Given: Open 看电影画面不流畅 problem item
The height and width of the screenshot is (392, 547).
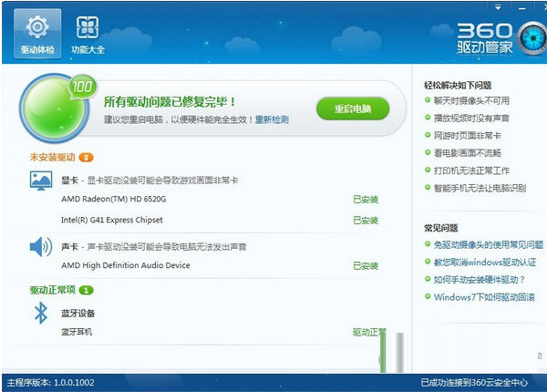Looking at the screenshot, I should point(467,153).
